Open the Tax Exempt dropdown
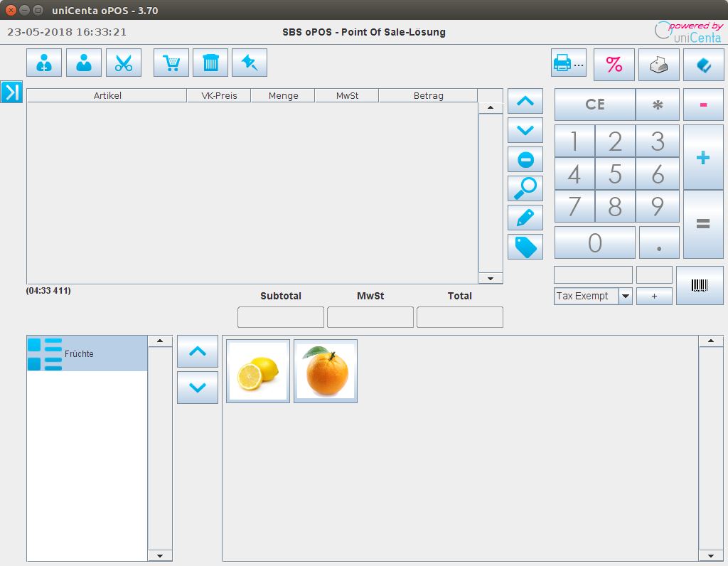 point(625,297)
